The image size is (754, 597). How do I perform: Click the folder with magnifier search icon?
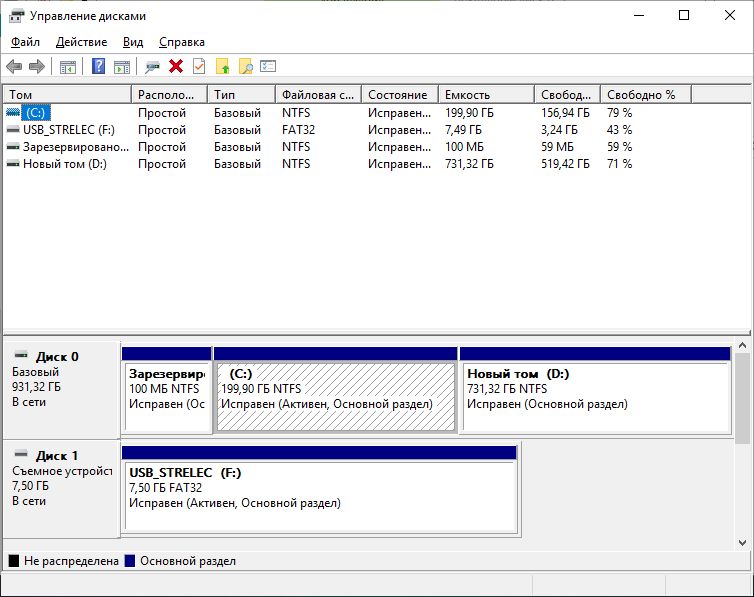pyautogui.click(x=246, y=67)
